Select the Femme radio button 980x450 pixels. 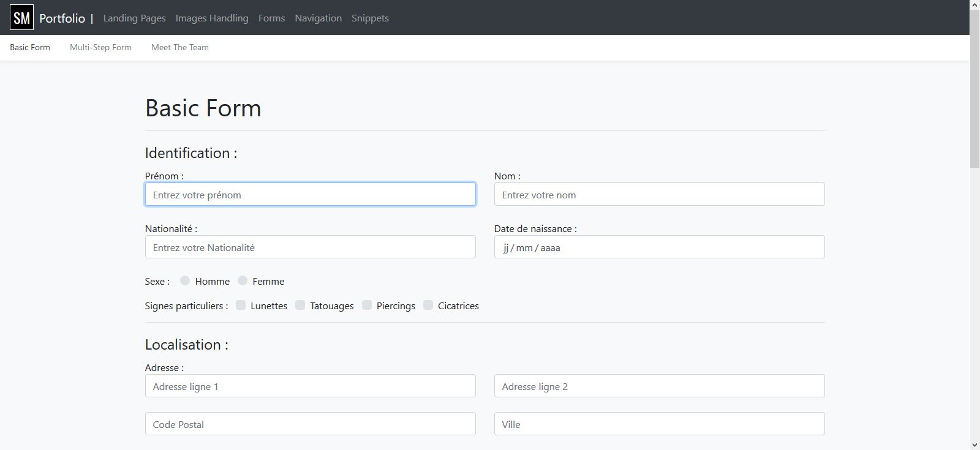243,280
